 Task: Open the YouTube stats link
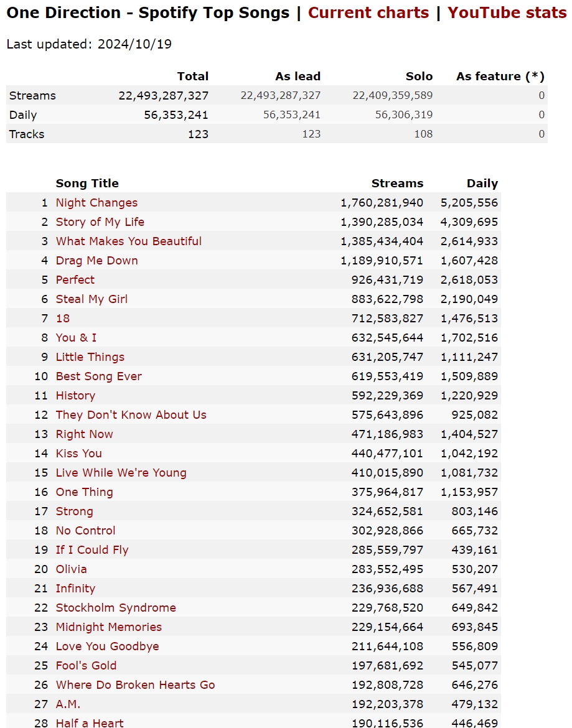[x=507, y=12]
